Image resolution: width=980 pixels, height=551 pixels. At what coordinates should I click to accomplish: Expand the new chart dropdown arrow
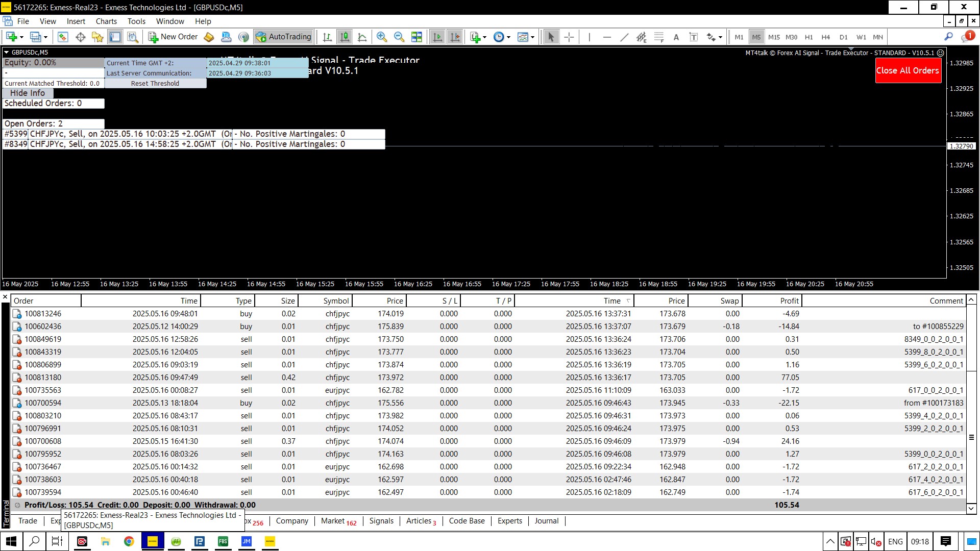[x=21, y=37]
